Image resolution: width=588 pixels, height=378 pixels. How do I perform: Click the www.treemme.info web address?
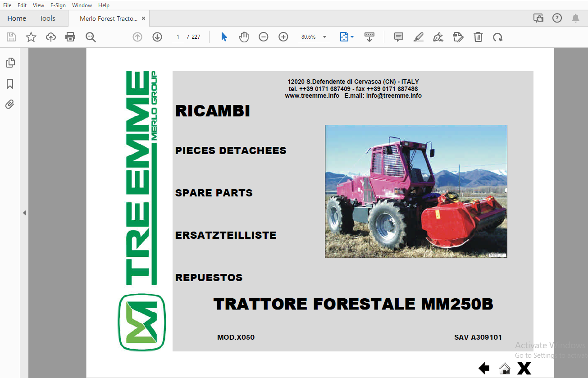tap(312, 96)
